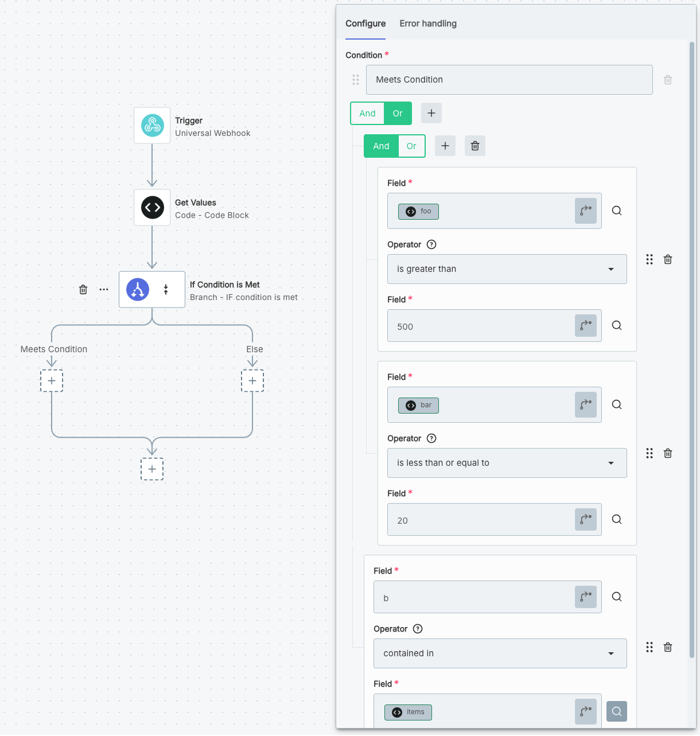
Task: Click the Universal Webhook trigger icon
Action: (x=152, y=125)
